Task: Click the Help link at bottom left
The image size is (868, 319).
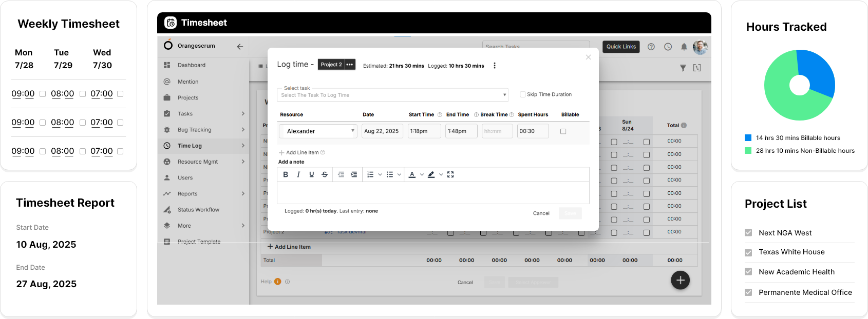Action: coord(266,282)
